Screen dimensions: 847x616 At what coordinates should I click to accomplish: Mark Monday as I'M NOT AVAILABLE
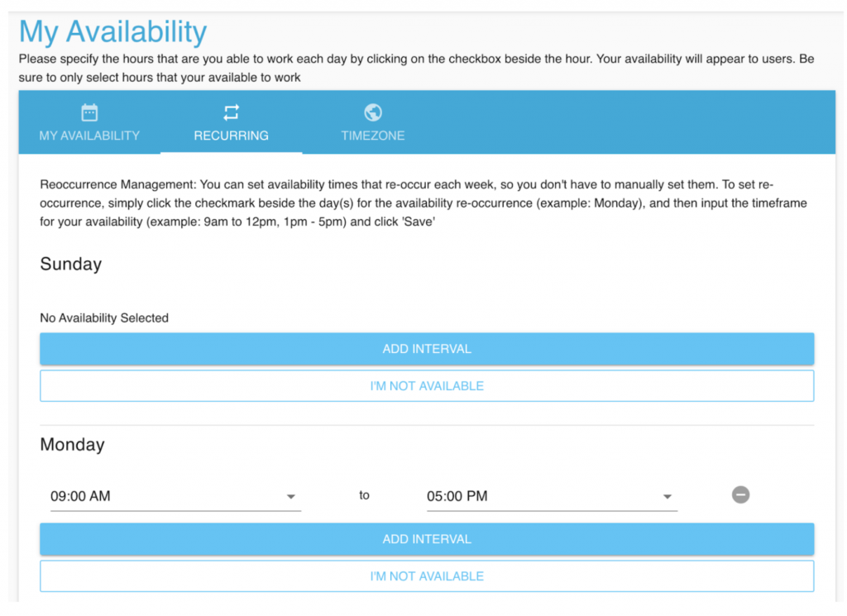coord(427,576)
